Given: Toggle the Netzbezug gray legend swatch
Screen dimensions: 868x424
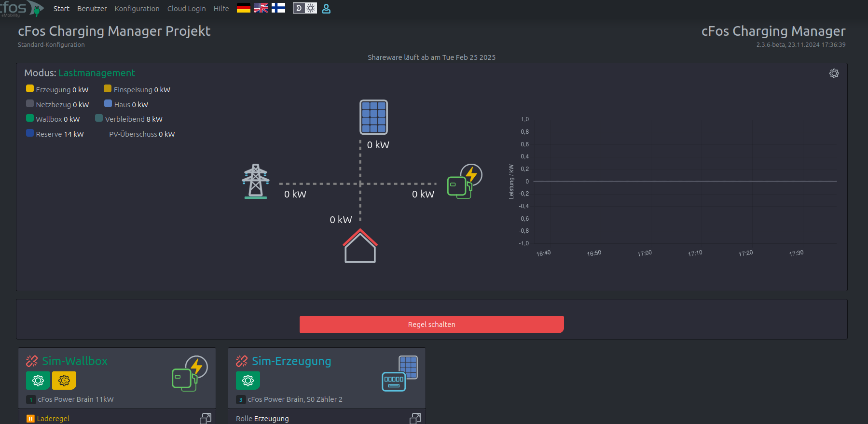Looking at the screenshot, I should pyautogui.click(x=30, y=104).
